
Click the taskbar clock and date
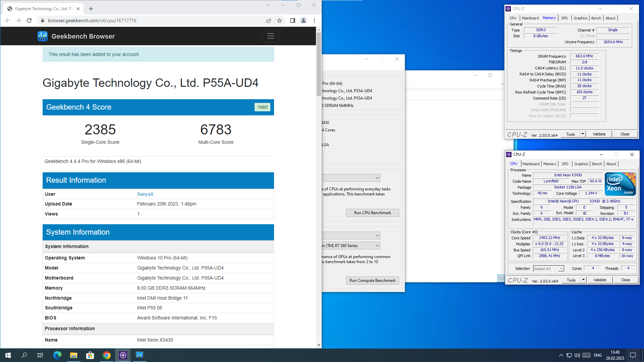coord(615,355)
